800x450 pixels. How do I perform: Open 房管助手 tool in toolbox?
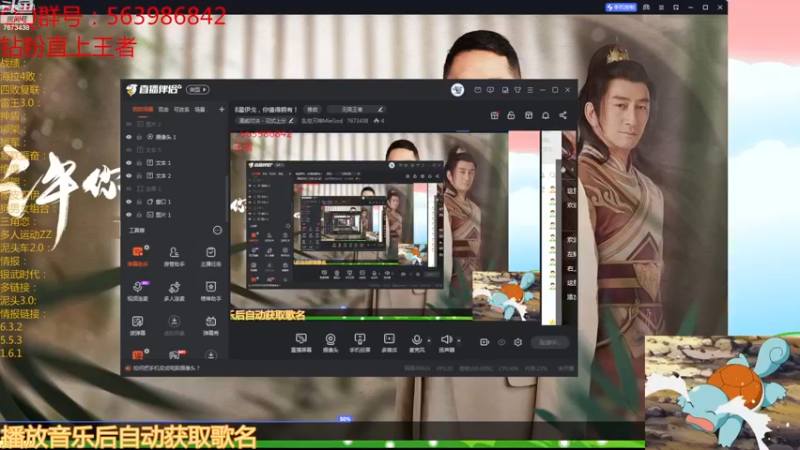[174, 256]
